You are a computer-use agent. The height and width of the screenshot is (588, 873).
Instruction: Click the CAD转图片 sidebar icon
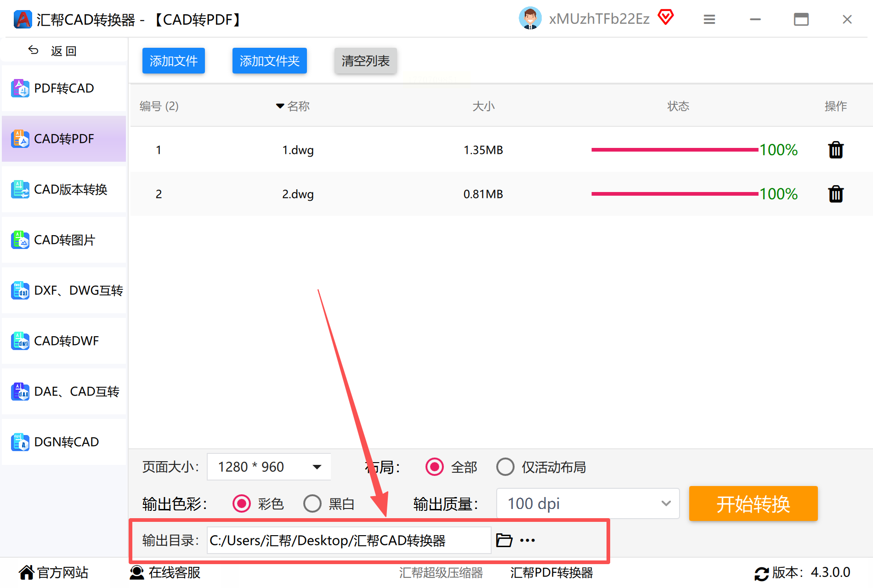(20, 240)
